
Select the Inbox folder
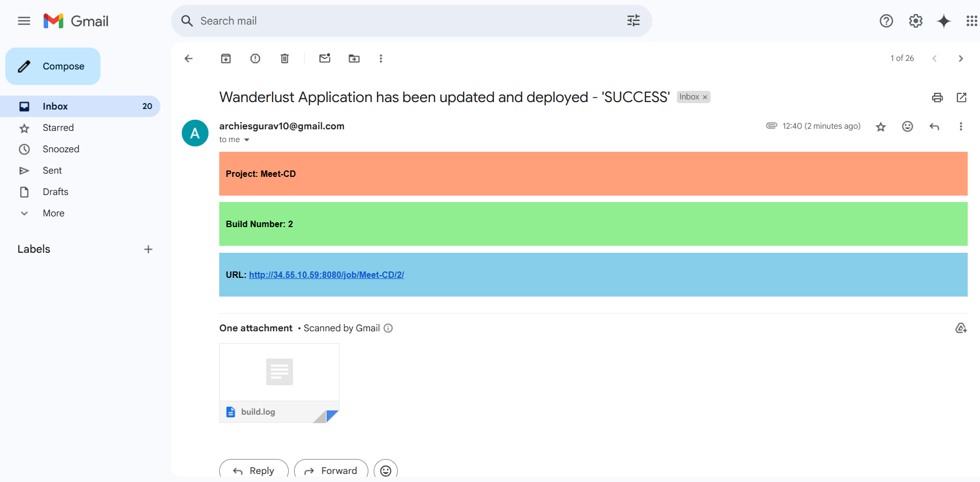[x=80, y=106]
